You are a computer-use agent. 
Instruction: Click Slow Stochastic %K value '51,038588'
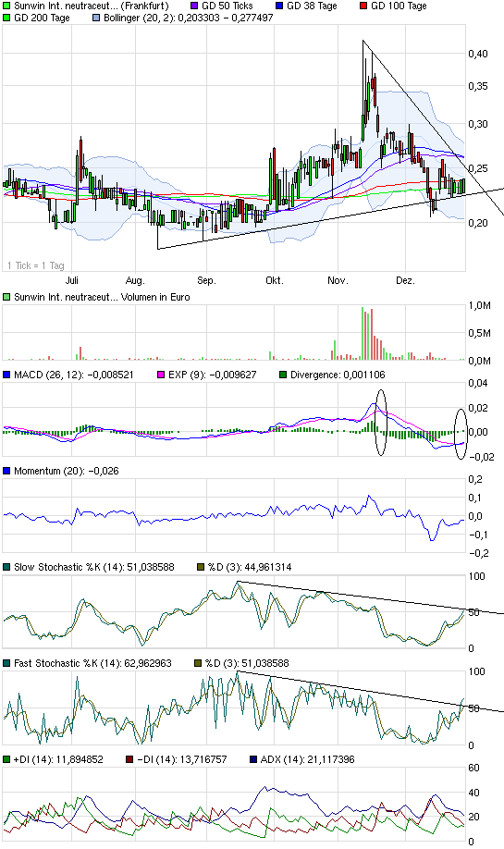coord(151,568)
